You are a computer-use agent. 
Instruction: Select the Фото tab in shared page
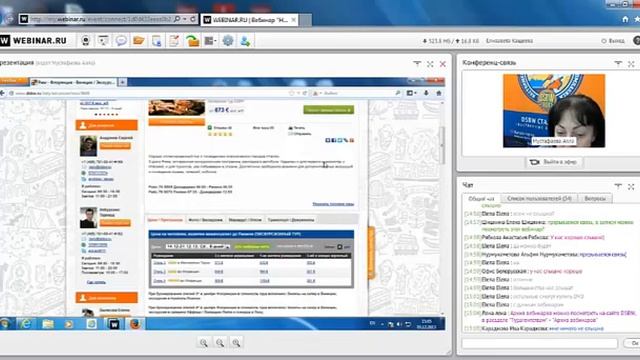click(205, 220)
